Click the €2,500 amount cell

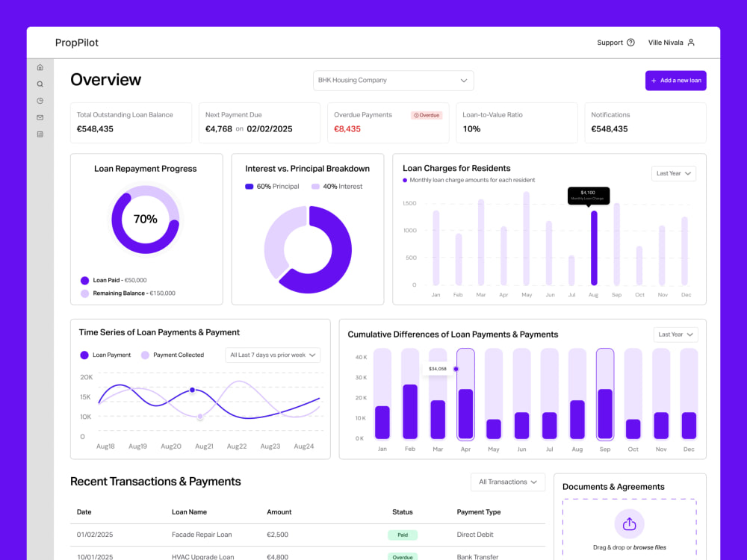pyautogui.click(x=277, y=535)
